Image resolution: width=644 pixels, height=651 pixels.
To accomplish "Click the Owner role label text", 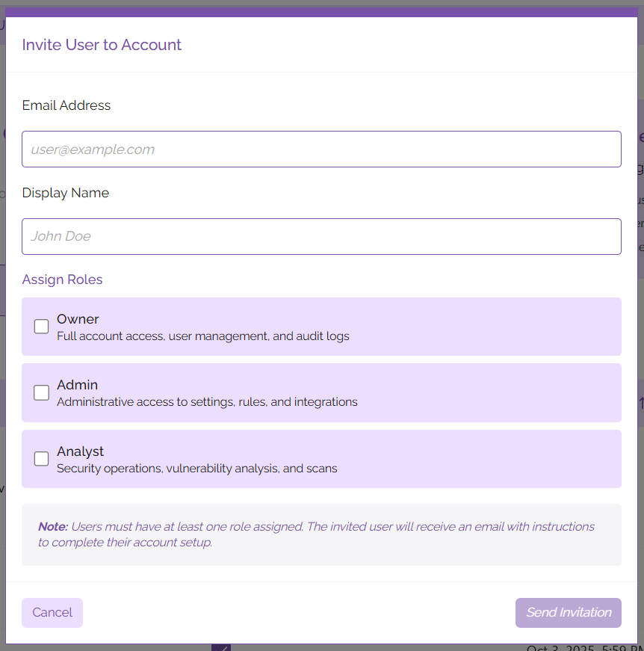I will [x=78, y=319].
